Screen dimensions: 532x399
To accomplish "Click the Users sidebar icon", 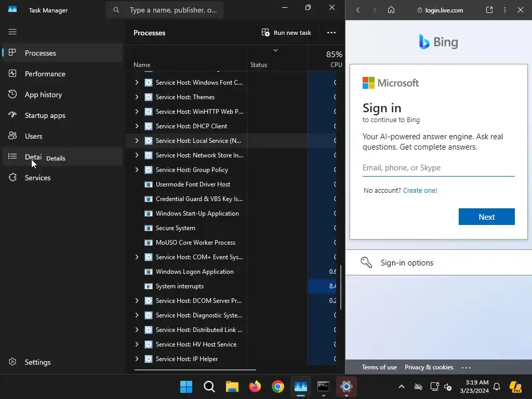I will click(12, 136).
